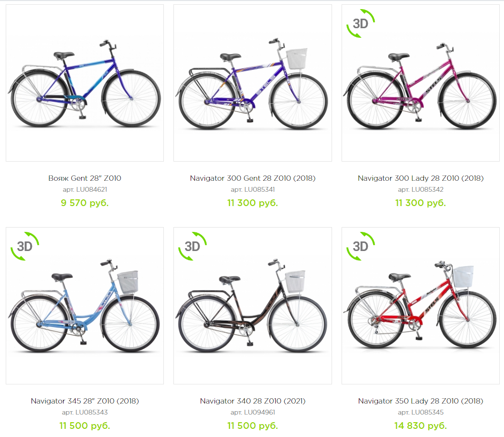Open the Navigator 345 28" Z010 (2018) link
Viewport: 504px width, 437px height.
[x=85, y=401]
